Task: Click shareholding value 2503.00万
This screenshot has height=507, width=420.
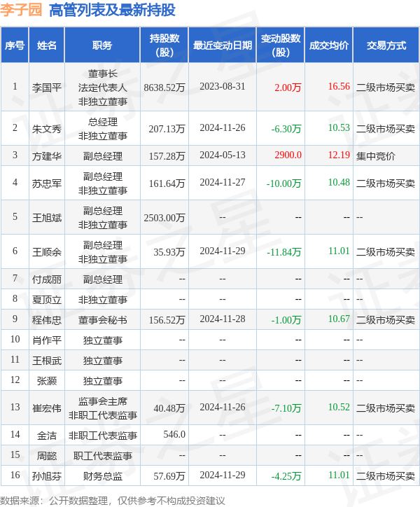Action: pos(164,218)
